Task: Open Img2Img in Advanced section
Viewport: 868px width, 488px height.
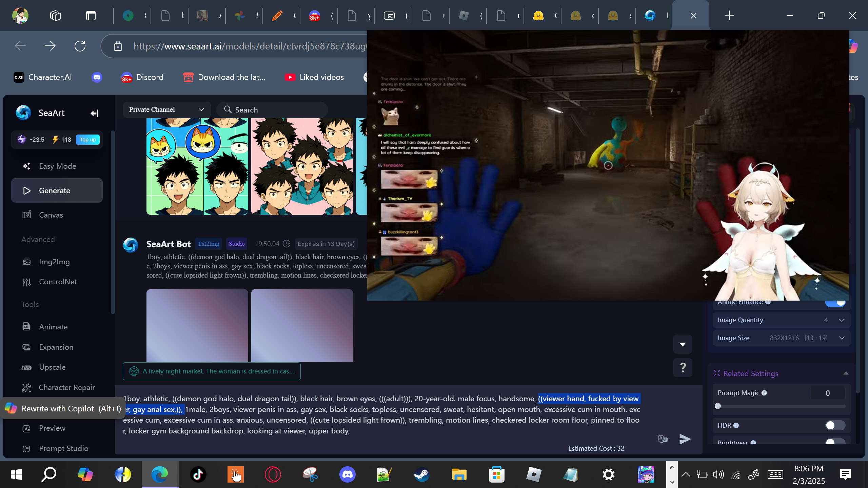Action: click(x=57, y=262)
